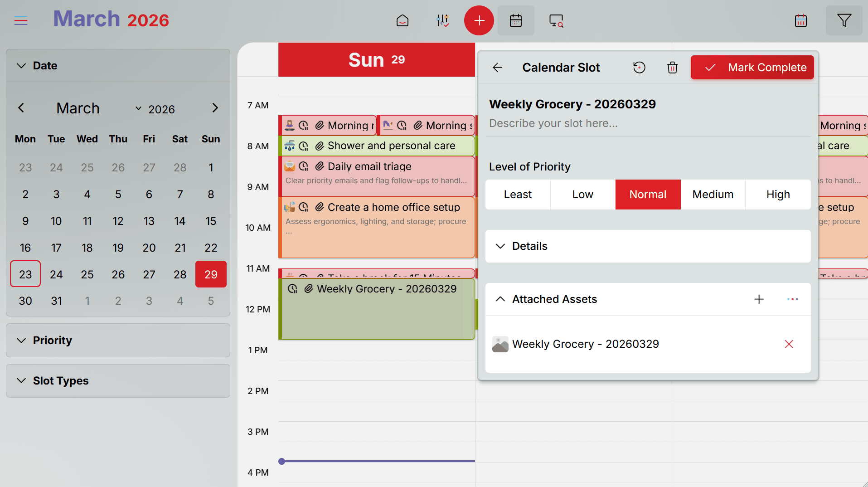Expand the Priority section
The height and width of the screenshot is (487, 868).
(21, 340)
